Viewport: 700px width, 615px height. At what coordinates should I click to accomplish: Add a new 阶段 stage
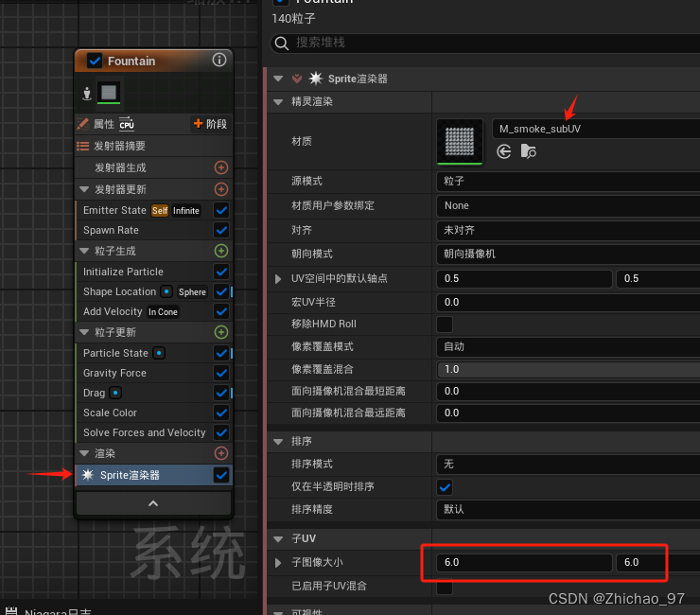click(210, 124)
